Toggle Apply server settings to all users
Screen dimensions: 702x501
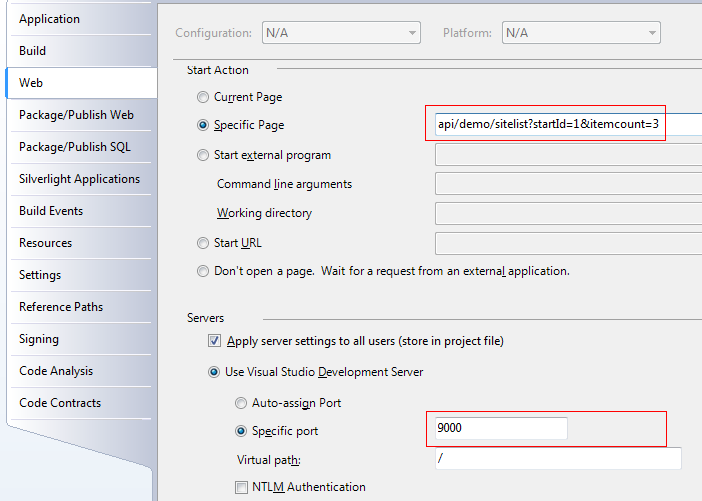[x=214, y=341]
